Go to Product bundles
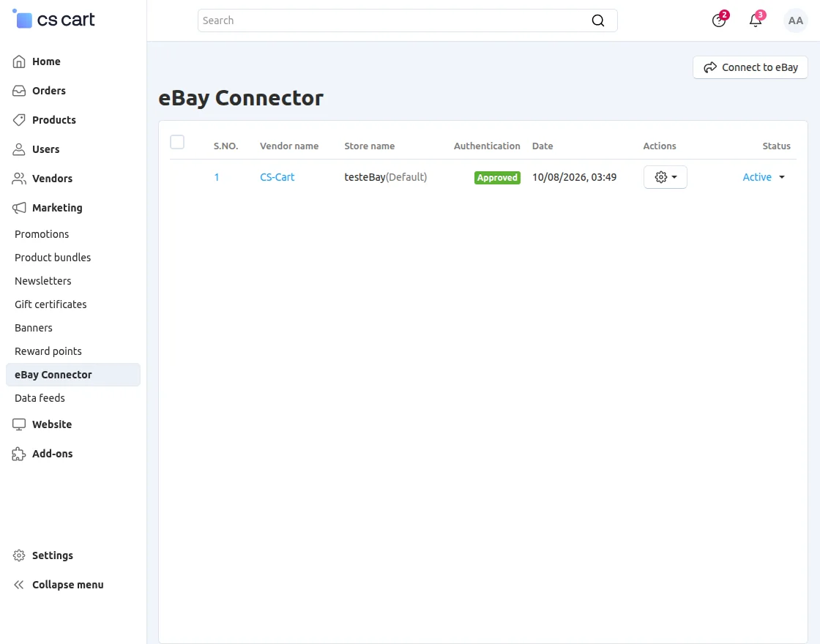 53,258
